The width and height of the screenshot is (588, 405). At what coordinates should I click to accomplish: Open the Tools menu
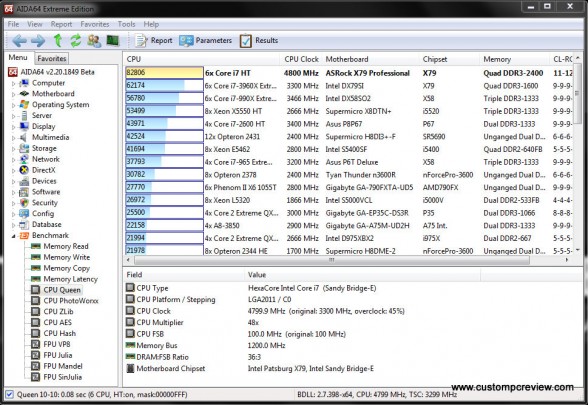click(126, 24)
